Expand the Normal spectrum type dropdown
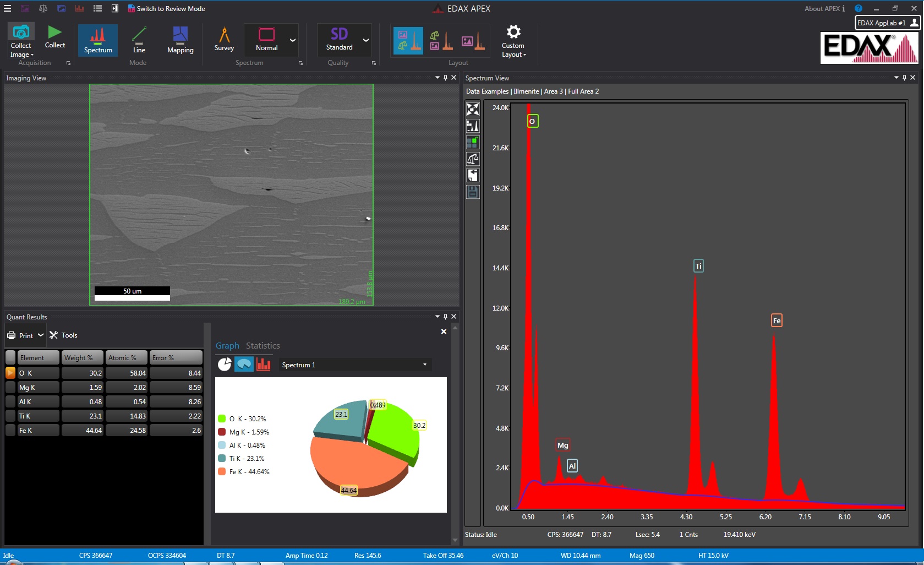This screenshot has width=924, height=565. pos(292,40)
